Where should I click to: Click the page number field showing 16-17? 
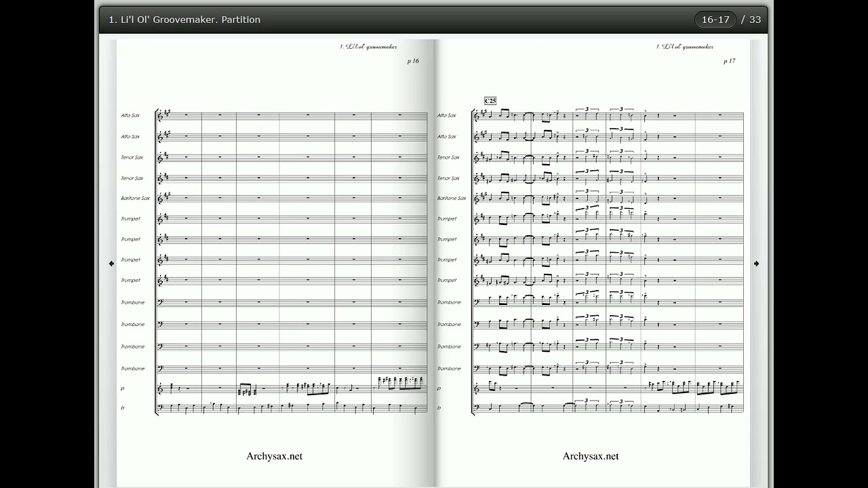point(715,20)
